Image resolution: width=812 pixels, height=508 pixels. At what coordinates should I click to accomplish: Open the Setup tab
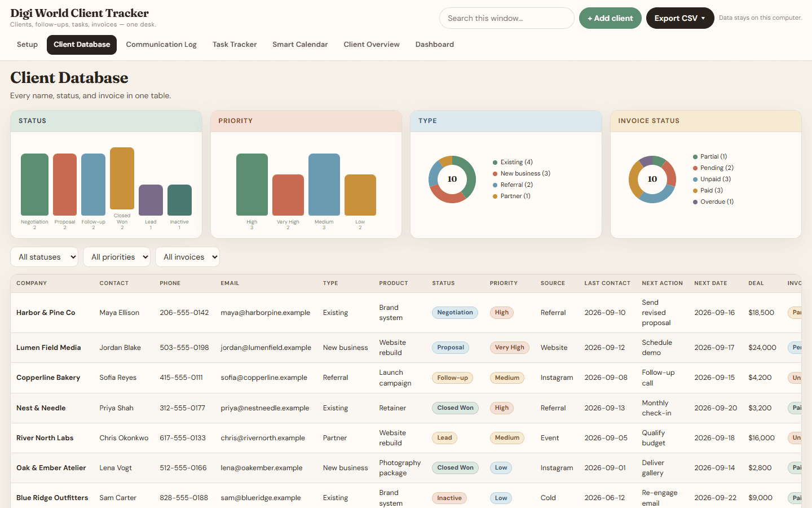point(27,45)
